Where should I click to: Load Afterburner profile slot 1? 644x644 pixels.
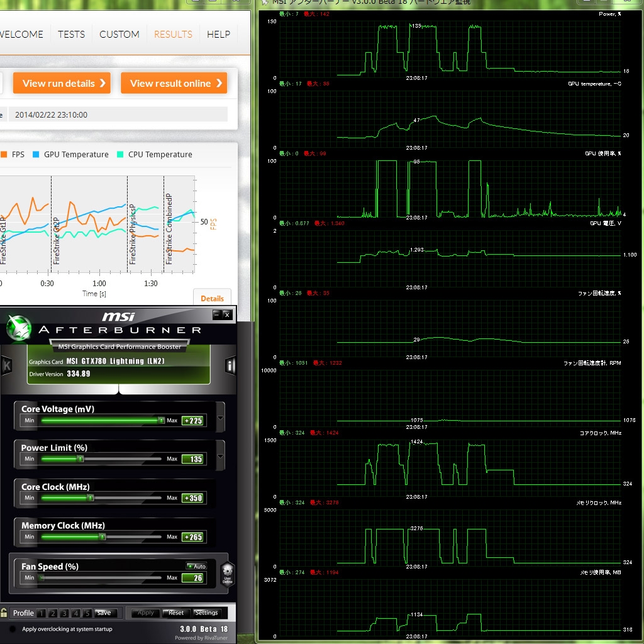(41, 613)
